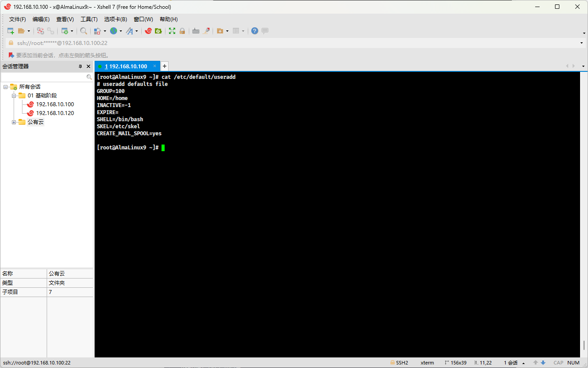The image size is (588, 368).
Task: Close the Session Manager panel
Action: point(88,67)
